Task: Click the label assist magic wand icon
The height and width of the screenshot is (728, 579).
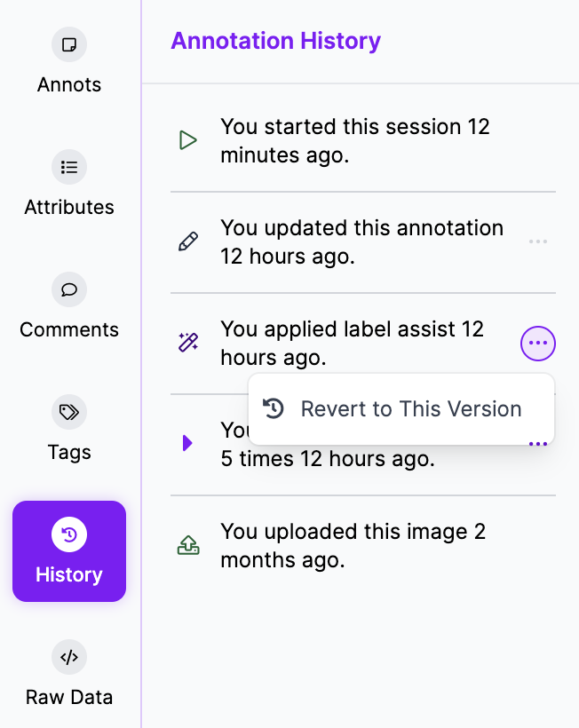Action: [x=187, y=343]
